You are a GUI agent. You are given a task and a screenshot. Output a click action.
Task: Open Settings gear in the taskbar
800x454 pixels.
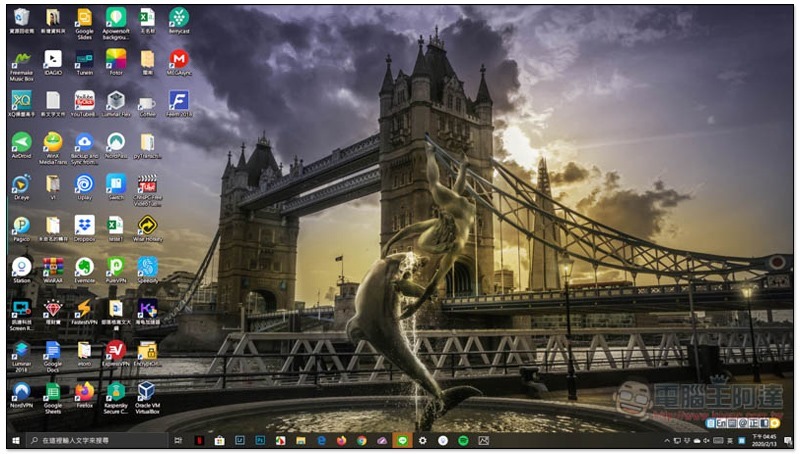pos(422,440)
